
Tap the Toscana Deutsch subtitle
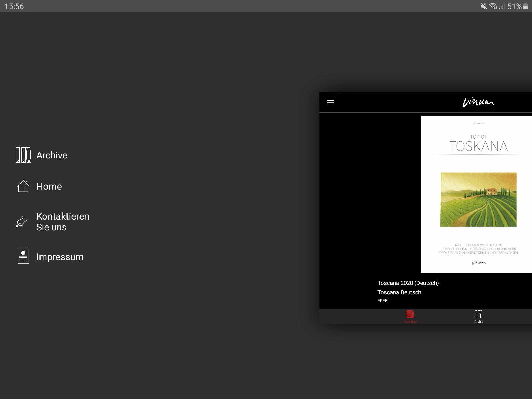pos(399,292)
